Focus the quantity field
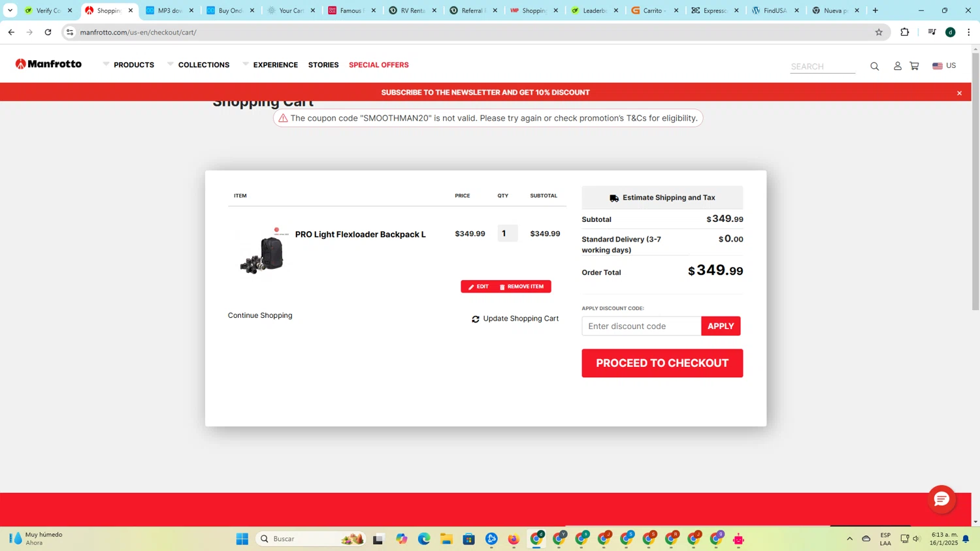This screenshot has width=980, height=551. [x=508, y=233]
